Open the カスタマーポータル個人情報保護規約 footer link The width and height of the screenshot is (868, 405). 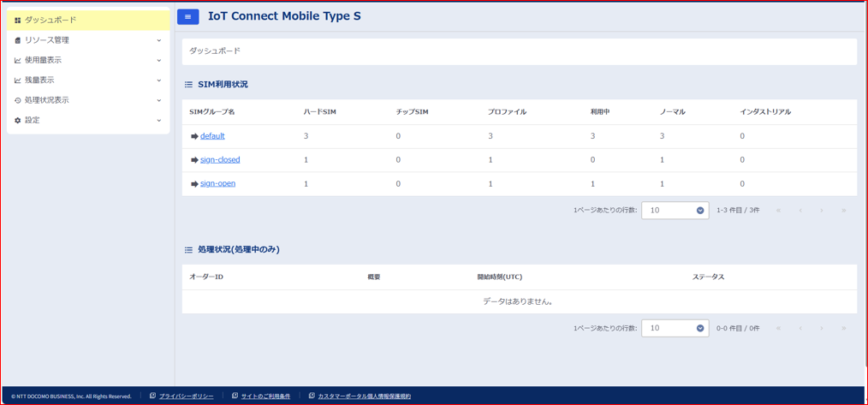365,396
